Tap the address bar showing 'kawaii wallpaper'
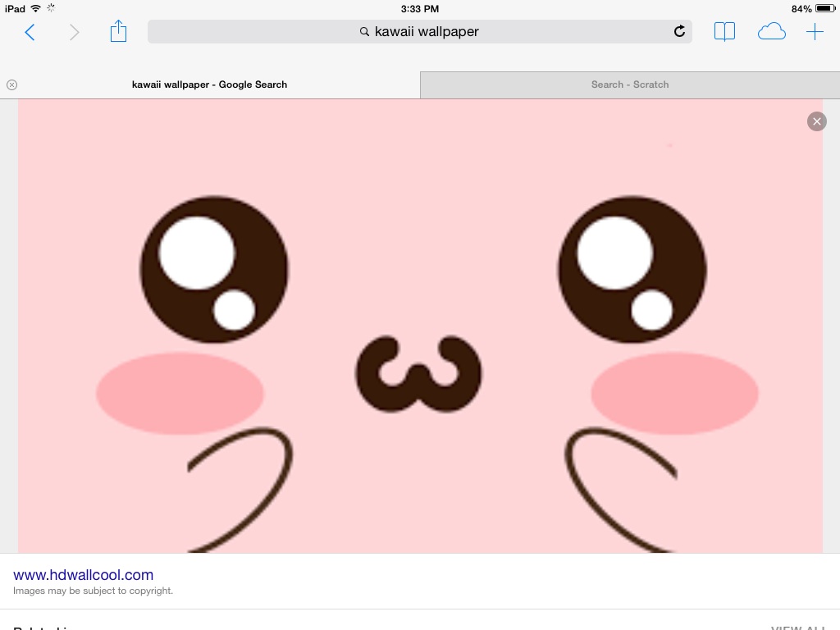 click(419, 32)
